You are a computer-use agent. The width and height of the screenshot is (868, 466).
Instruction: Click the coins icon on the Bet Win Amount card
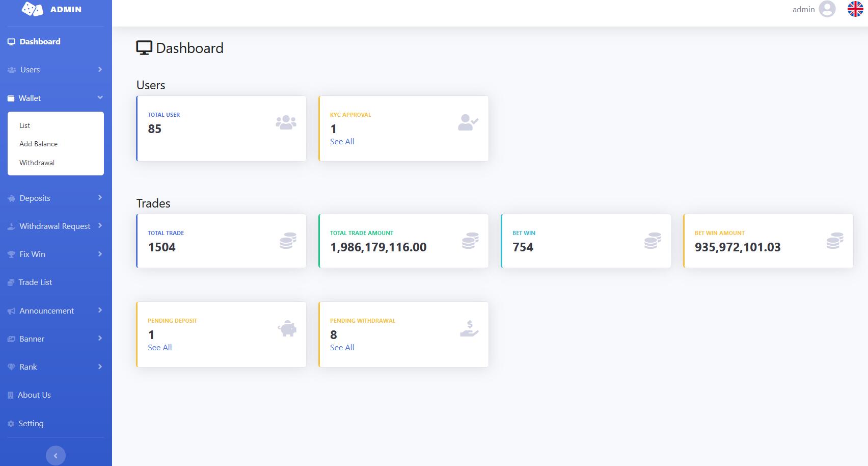(835, 241)
